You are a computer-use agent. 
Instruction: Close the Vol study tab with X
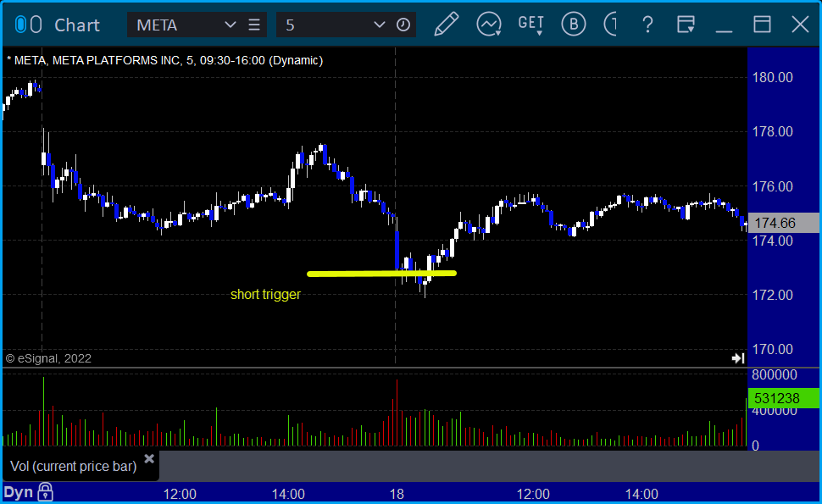[149, 459]
